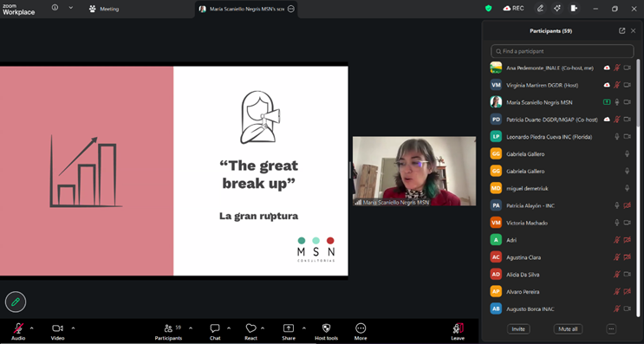
Task: Open the annotate pencil icon in title bar
Action: coord(540,8)
